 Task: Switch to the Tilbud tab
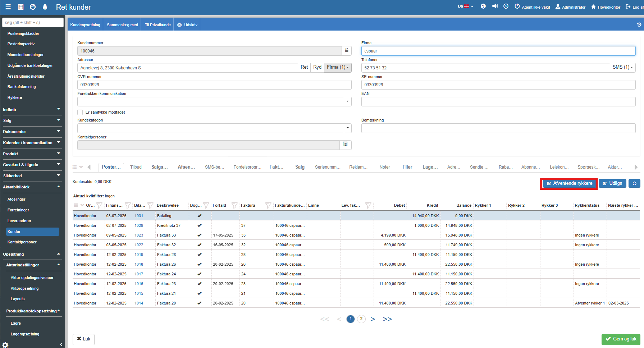136,167
